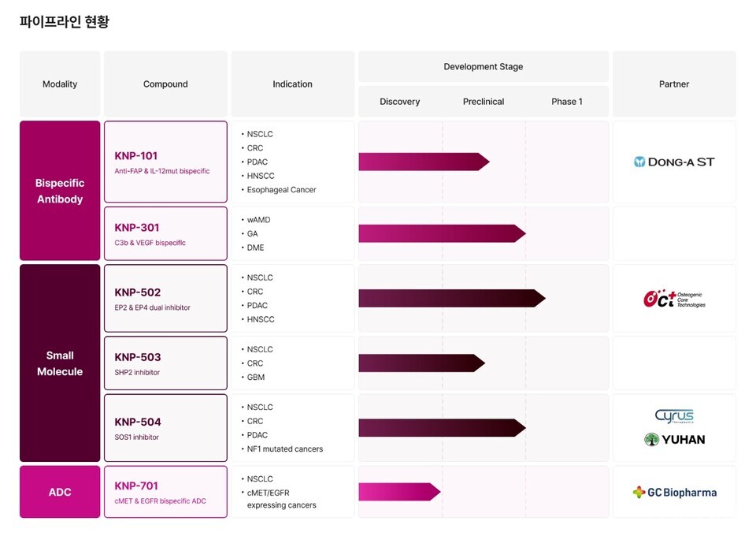Select the KNP-504 SOS1 inhibitor card
Screen dimensions: 756x536
click(165, 428)
